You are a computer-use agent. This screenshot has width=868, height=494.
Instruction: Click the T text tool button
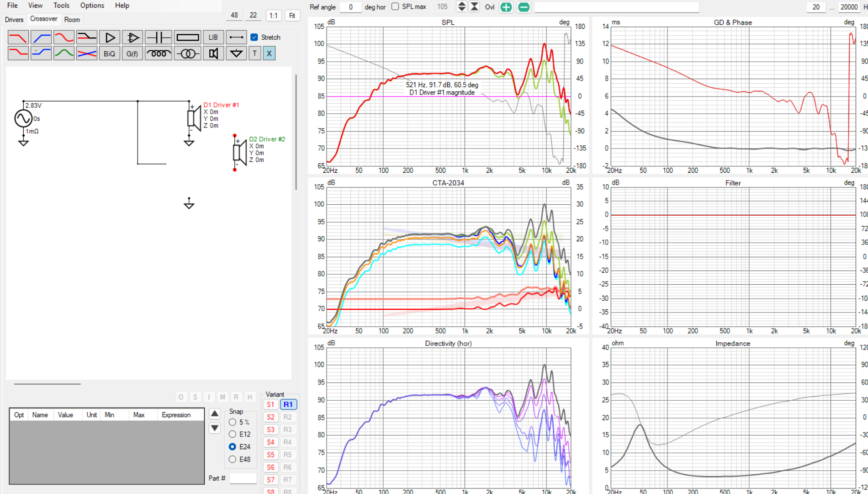(x=255, y=53)
